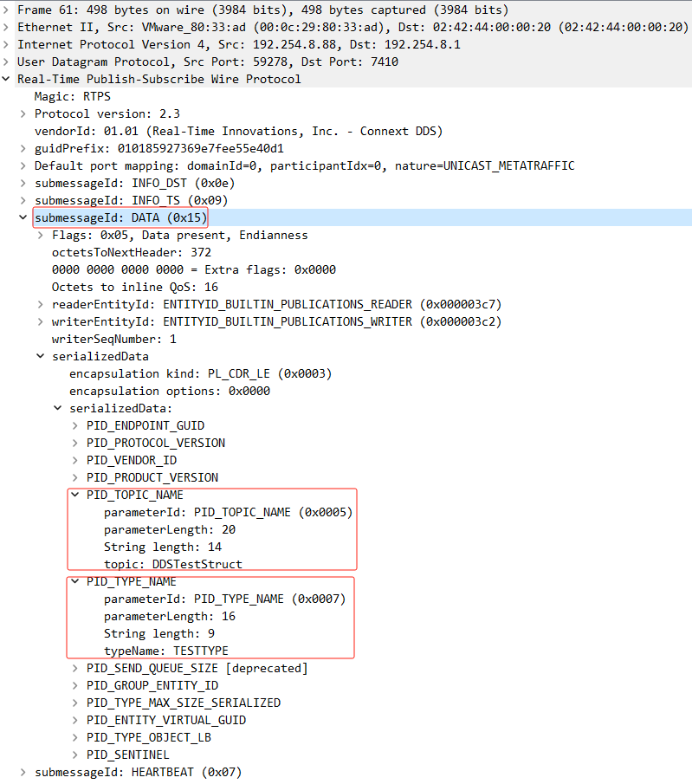Expand the User Datagram Protocol row
Viewport: 692px width, 784px height.
(x=7, y=62)
